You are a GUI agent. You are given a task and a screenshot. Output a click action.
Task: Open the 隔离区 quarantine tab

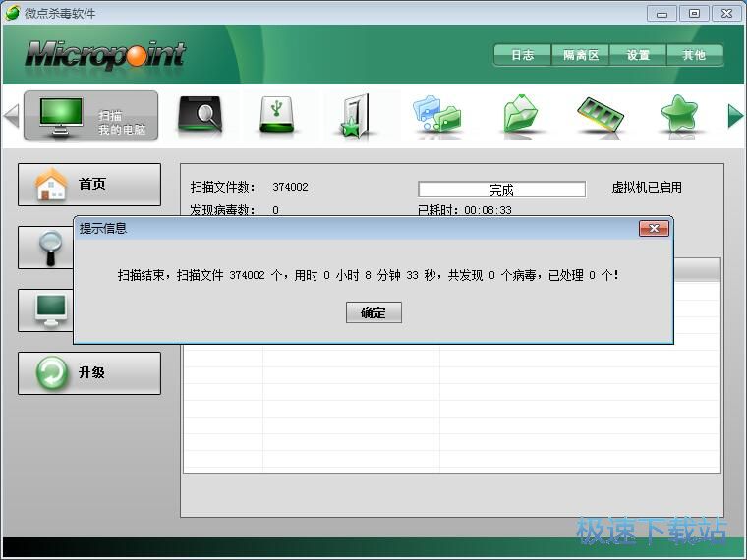tap(581, 55)
